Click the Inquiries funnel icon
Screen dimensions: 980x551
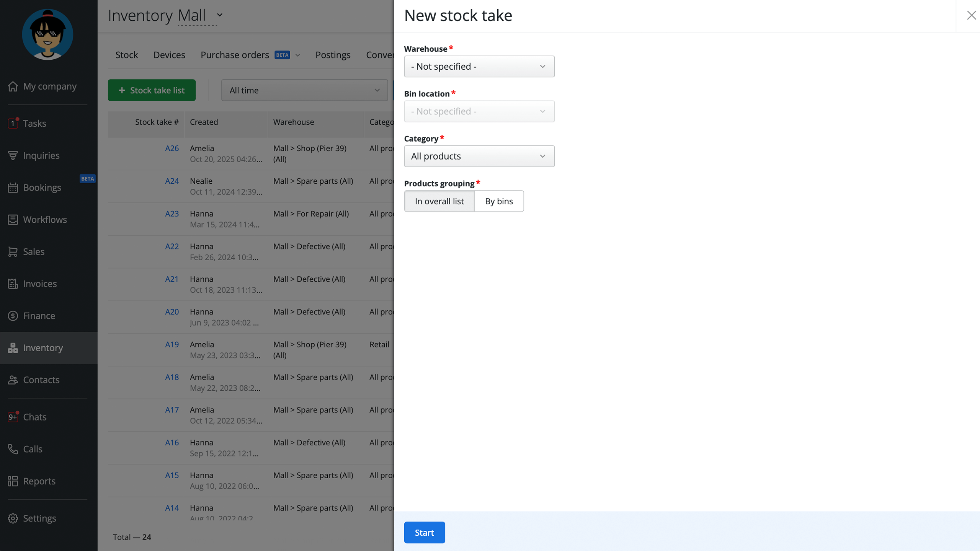click(13, 155)
